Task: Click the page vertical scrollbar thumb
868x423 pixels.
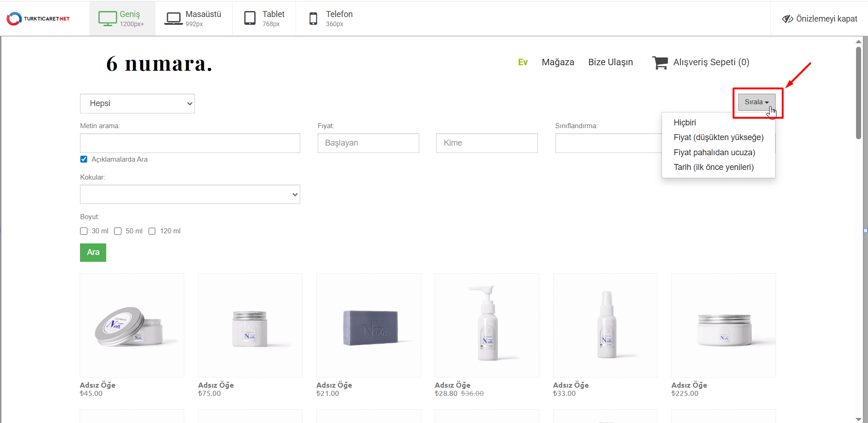Action: click(x=858, y=92)
